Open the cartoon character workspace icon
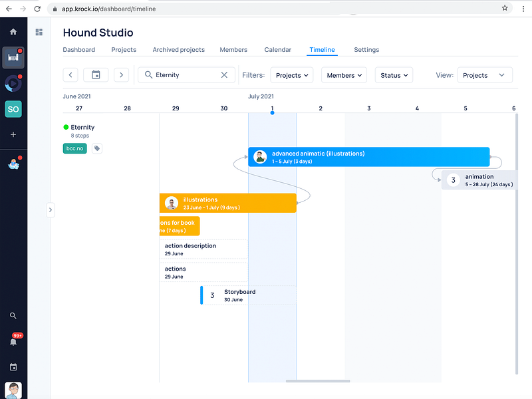Screen dimensions: 532x399 (13, 164)
